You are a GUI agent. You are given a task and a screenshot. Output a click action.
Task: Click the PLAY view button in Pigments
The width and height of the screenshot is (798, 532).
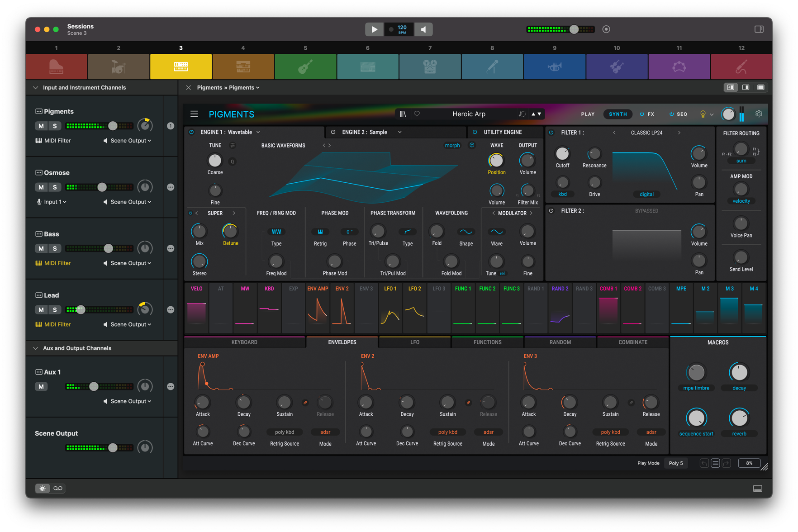[x=588, y=114]
